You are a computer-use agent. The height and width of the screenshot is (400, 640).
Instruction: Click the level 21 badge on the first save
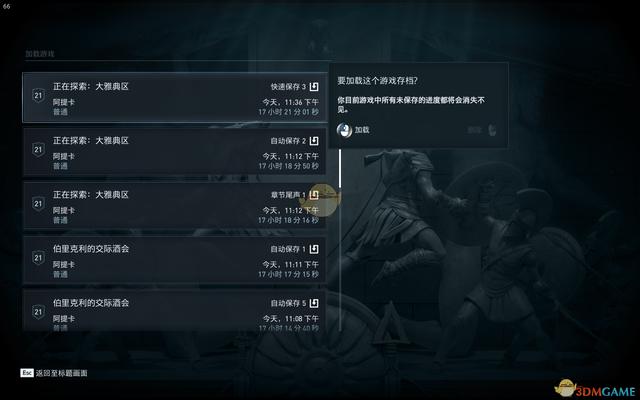pos(38,96)
